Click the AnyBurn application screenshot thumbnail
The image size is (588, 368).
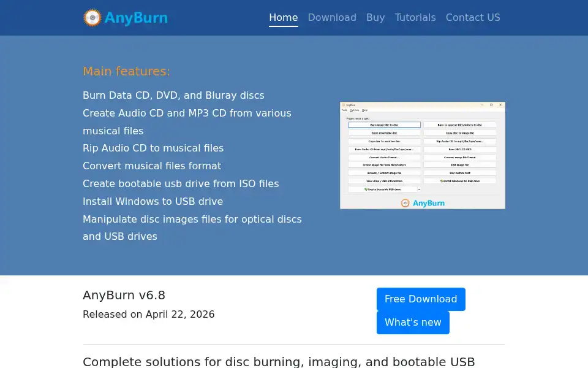[x=422, y=155]
